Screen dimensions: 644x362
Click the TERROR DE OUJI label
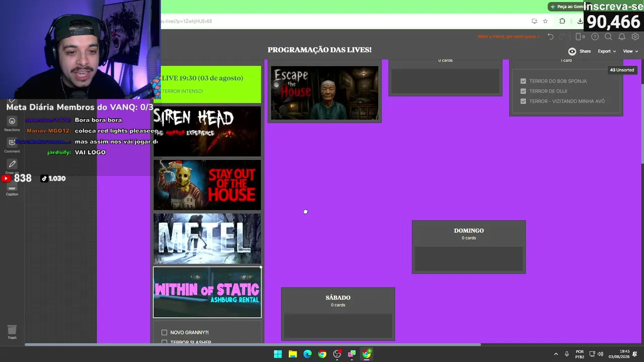(548, 91)
